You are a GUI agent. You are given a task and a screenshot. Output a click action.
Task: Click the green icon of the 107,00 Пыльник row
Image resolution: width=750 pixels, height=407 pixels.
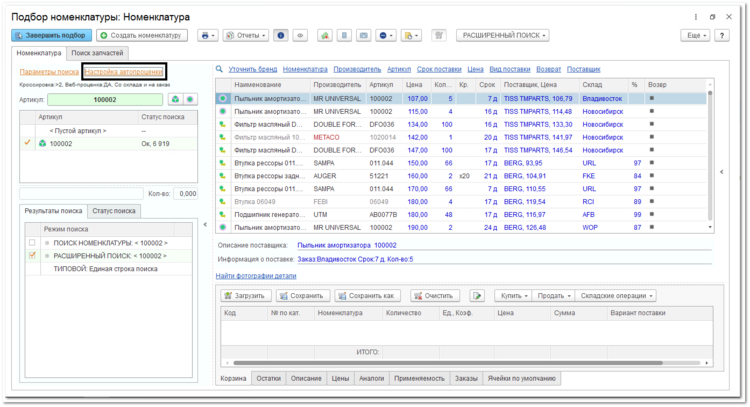[222, 99]
